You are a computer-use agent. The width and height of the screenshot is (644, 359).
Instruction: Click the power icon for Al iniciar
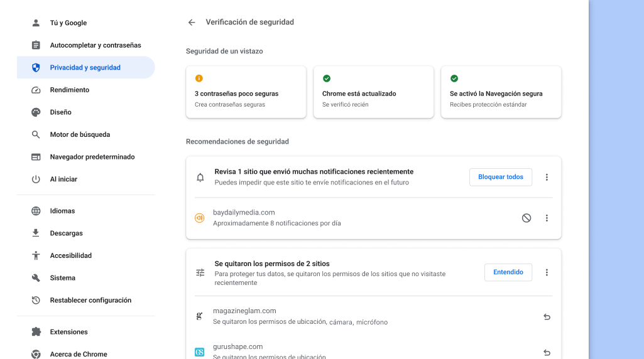(36, 179)
